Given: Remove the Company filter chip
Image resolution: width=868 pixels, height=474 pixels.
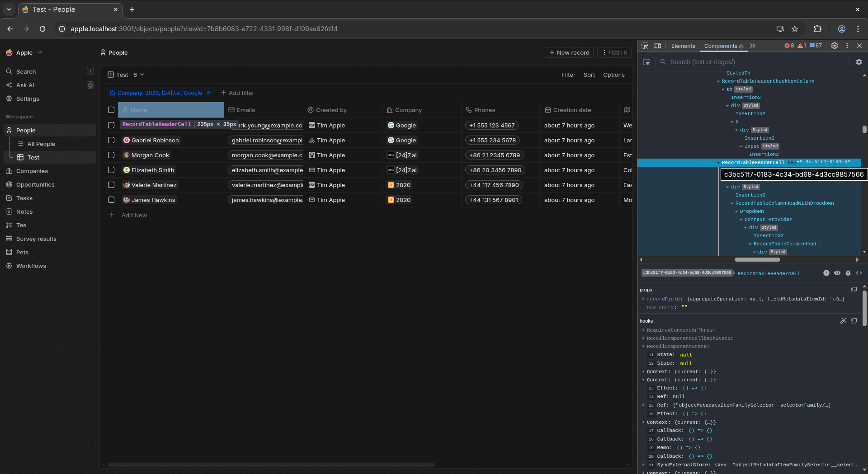Looking at the screenshot, I should [x=208, y=93].
